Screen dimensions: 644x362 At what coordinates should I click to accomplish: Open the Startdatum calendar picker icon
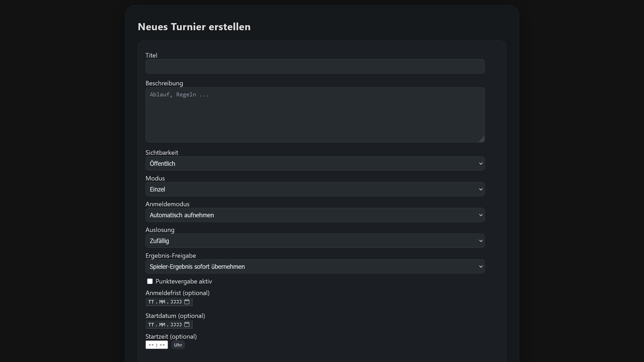coord(186,324)
